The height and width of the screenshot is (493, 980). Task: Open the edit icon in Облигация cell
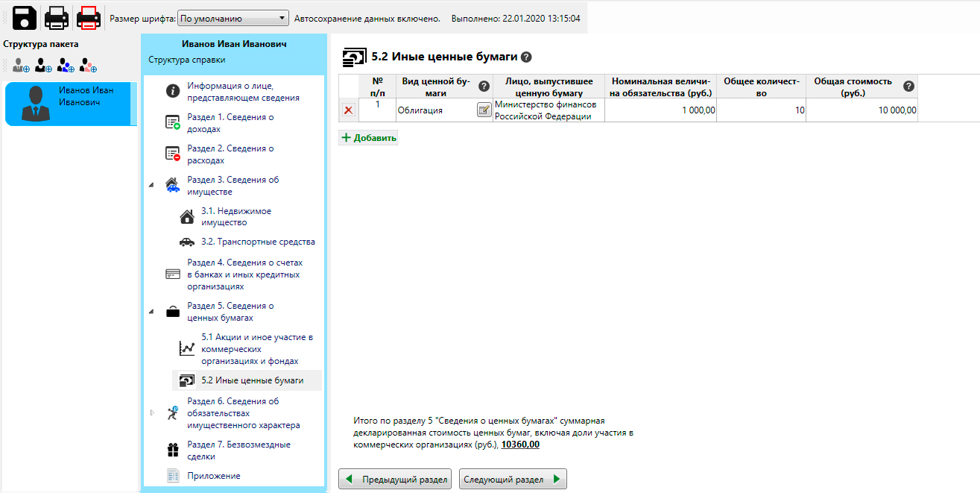[484, 110]
